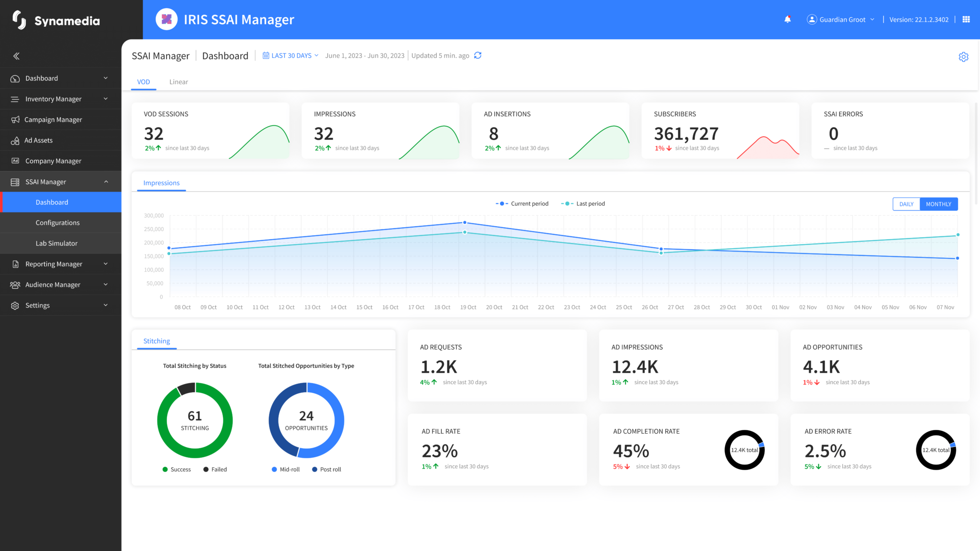Open Lab Simulator page

[56, 243]
